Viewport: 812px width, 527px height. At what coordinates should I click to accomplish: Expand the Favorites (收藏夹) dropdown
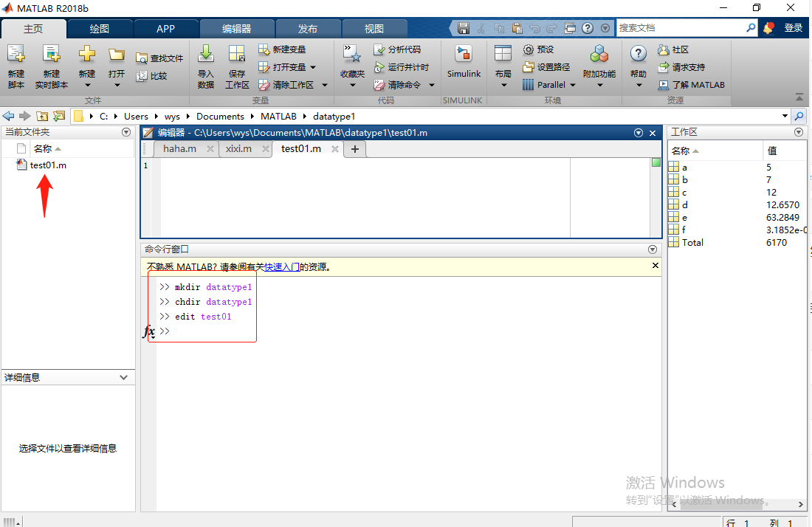click(352, 85)
